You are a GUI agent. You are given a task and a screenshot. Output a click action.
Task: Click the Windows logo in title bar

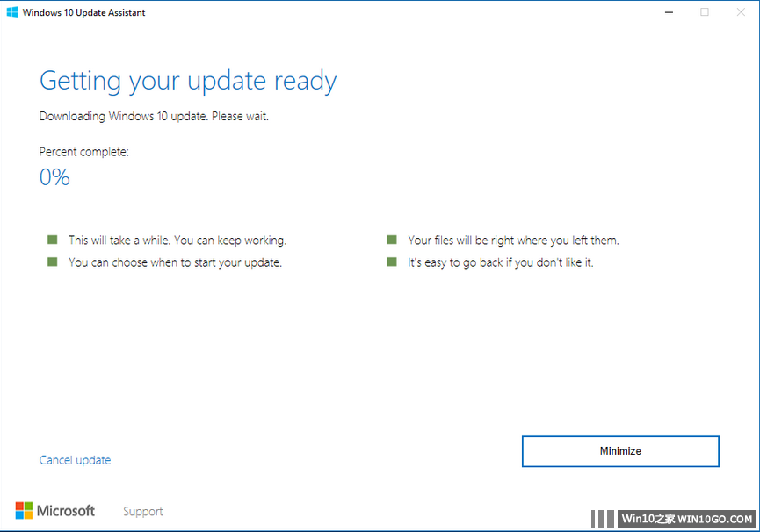(12, 12)
